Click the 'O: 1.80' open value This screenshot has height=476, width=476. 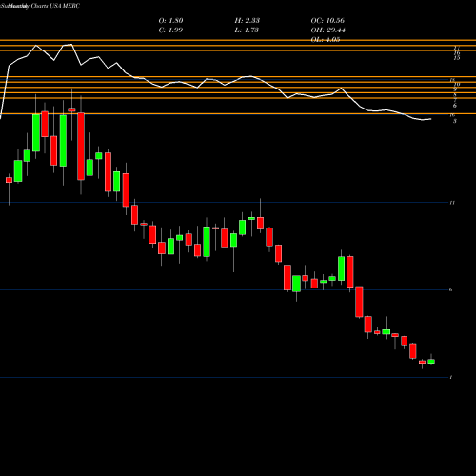pos(170,21)
